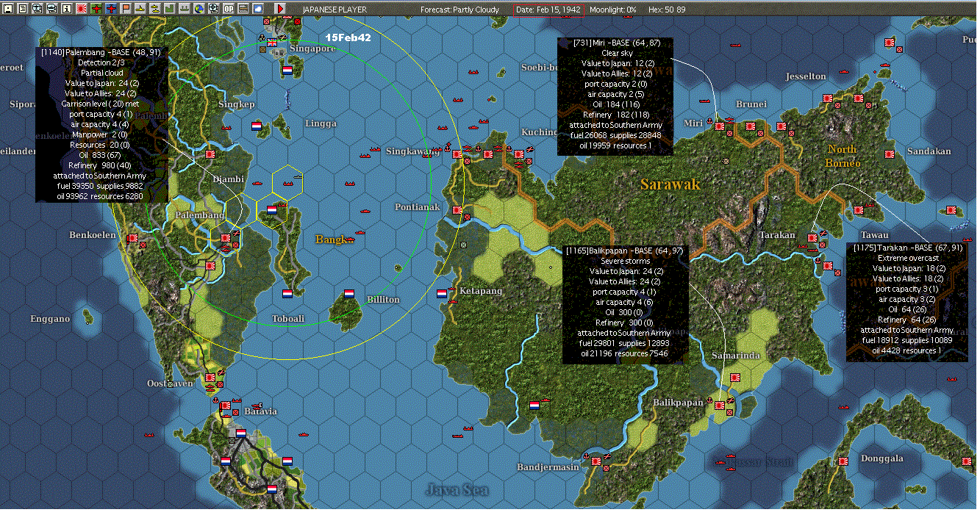Open the document list report icon
Image resolution: width=980 pixels, height=515 pixels.
click(x=22, y=9)
